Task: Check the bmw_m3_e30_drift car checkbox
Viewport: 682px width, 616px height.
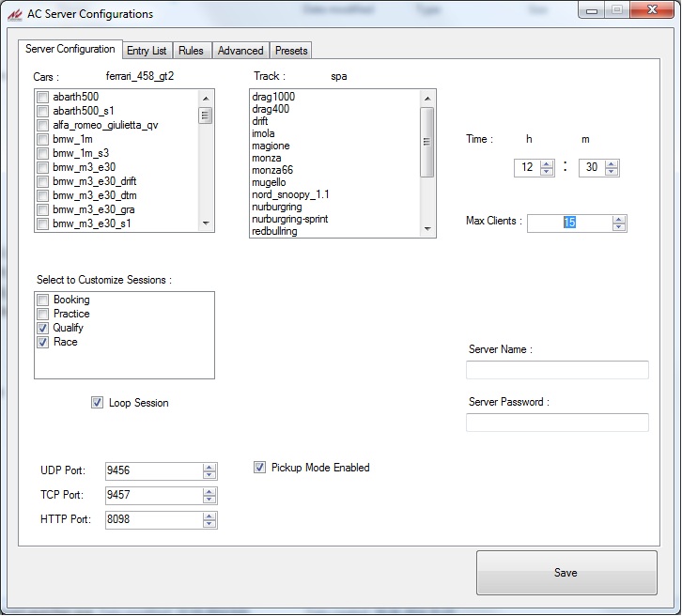Action: click(x=42, y=181)
